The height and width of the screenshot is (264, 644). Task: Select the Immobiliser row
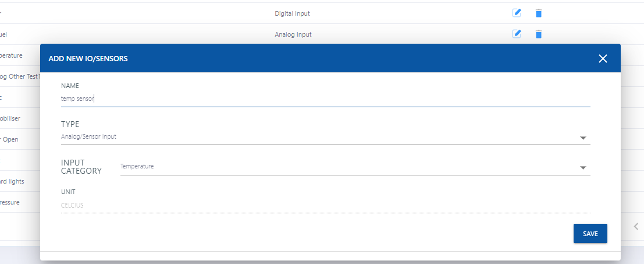coord(10,118)
